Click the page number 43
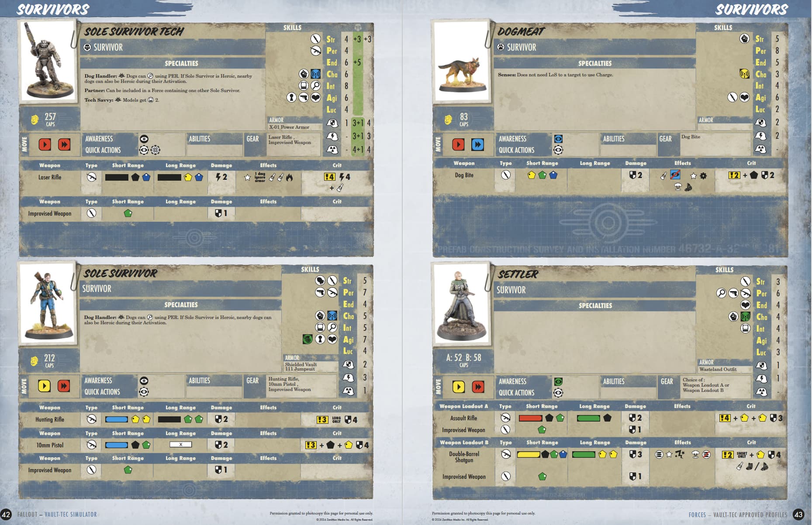812x525 pixels. [798, 515]
